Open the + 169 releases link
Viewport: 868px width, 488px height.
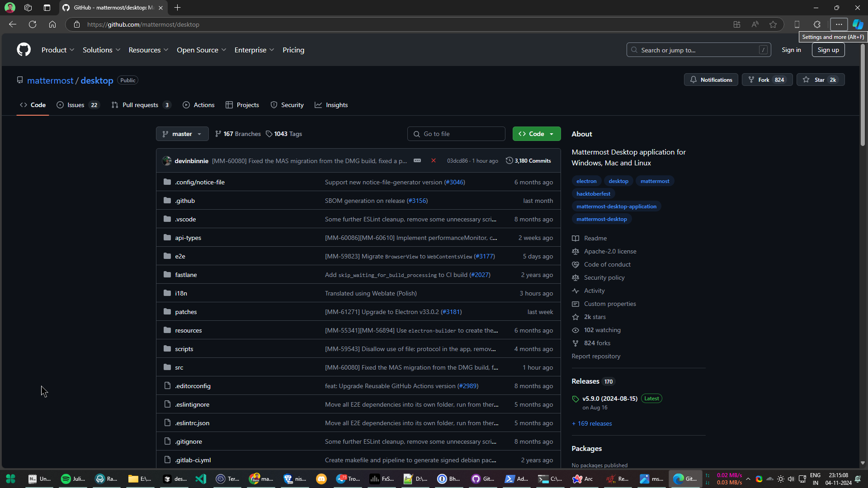(592, 423)
